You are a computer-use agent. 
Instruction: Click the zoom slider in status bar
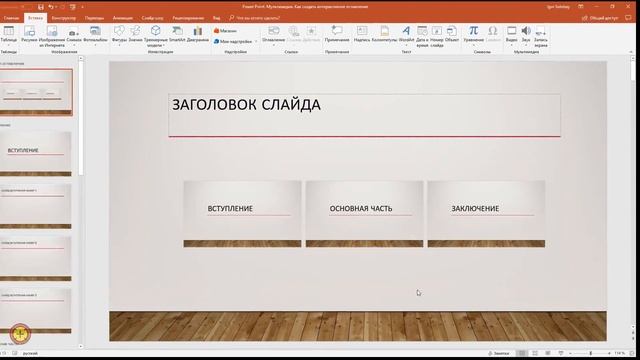tap(590, 353)
